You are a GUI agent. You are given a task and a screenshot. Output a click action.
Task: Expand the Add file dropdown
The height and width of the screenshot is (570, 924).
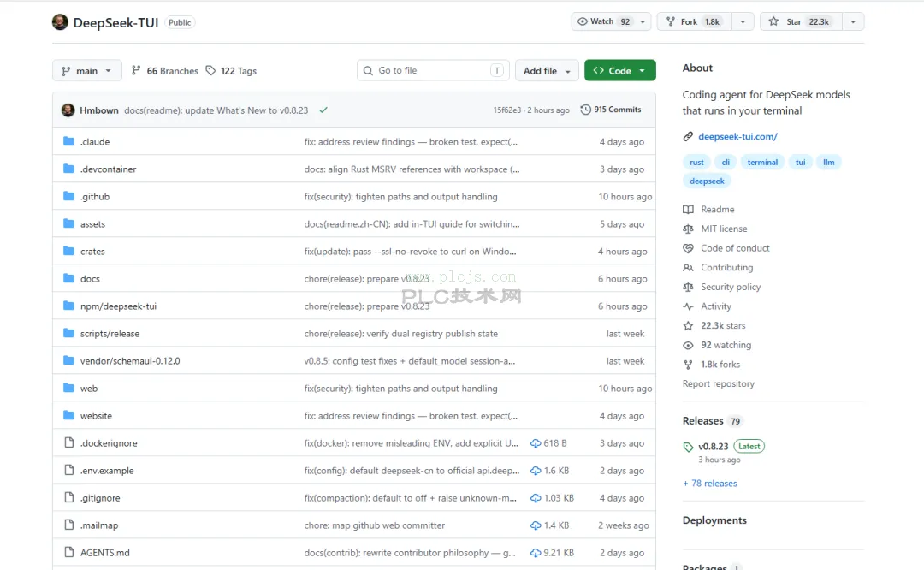[546, 71]
